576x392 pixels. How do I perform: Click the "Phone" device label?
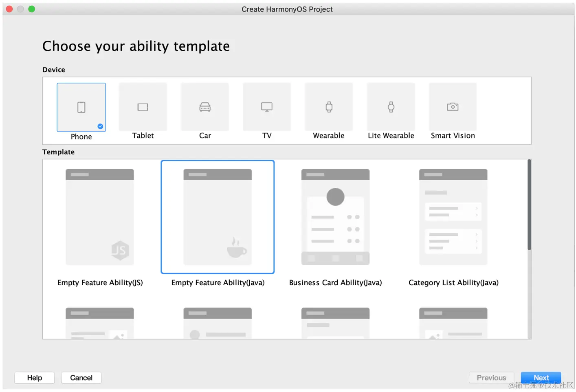point(81,137)
